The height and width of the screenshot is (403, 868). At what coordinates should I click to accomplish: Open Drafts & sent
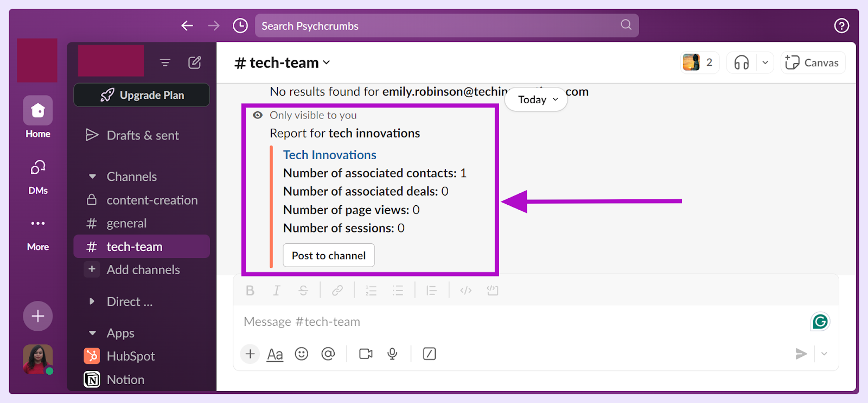click(142, 135)
